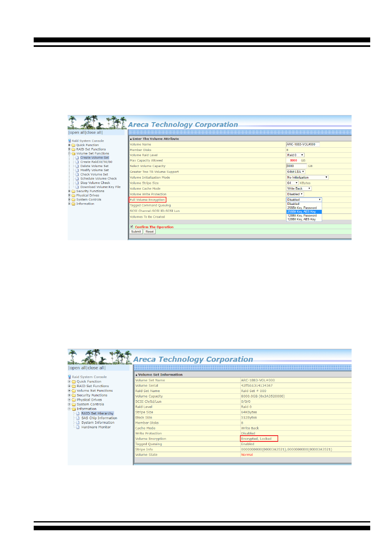The width and height of the screenshot is (392, 557).
Task: Click Information folder icon in top screenshot
Action: [74, 204]
